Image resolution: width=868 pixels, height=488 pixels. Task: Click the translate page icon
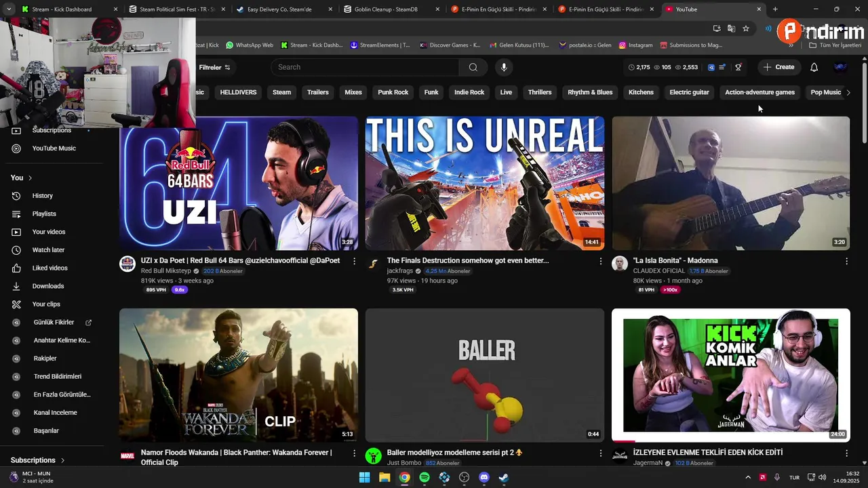(x=731, y=28)
